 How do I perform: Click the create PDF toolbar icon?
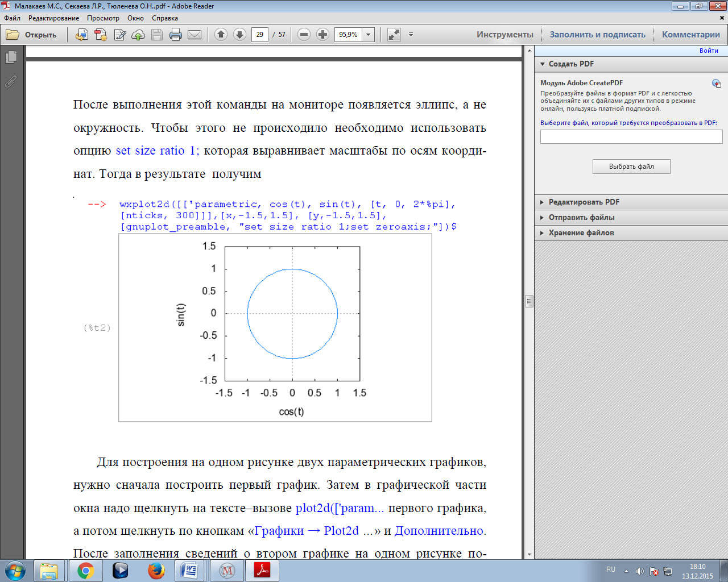point(101,35)
